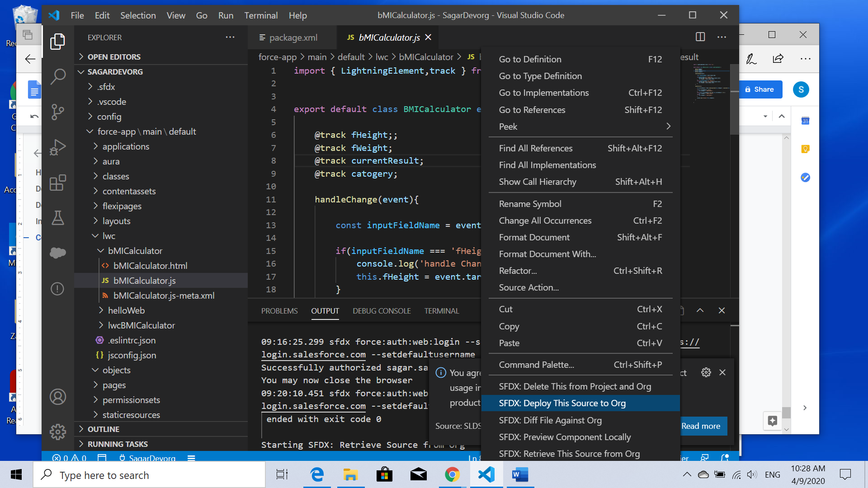Expand the aura folder in sidebar
This screenshot has width=868, height=488.
pos(110,161)
